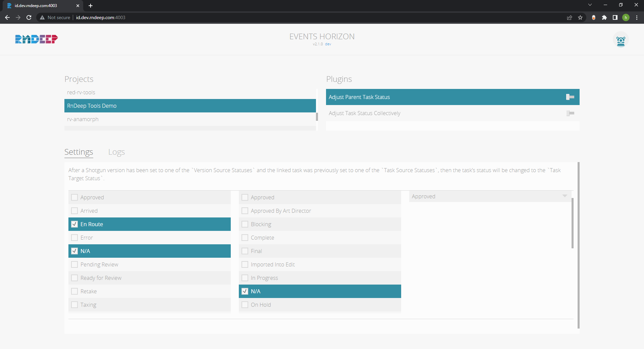
Task: Click the RnDeep logo
Action: tap(36, 39)
